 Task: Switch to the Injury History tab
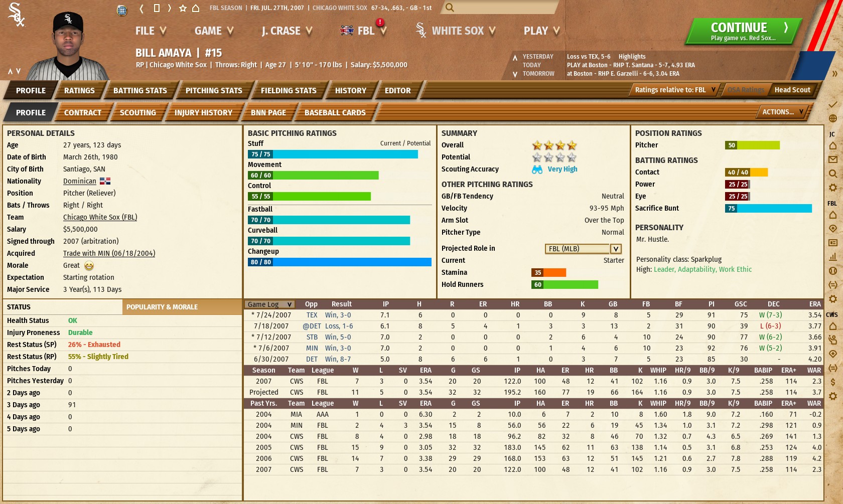(x=203, y=113)
